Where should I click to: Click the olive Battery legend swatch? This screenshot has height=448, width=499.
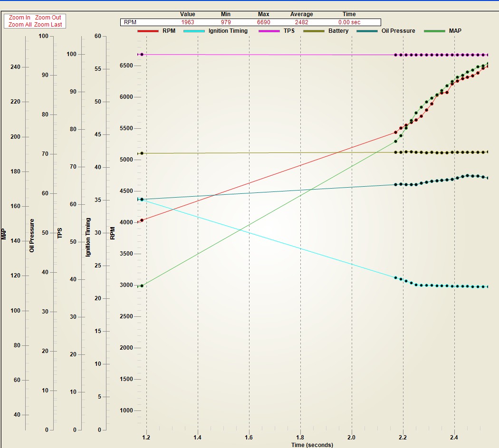pos(314,31)
